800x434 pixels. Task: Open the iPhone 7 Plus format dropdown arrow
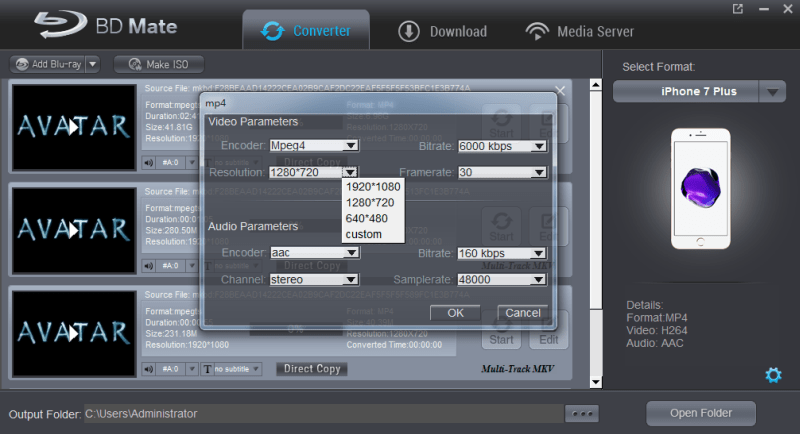point(772,92)
